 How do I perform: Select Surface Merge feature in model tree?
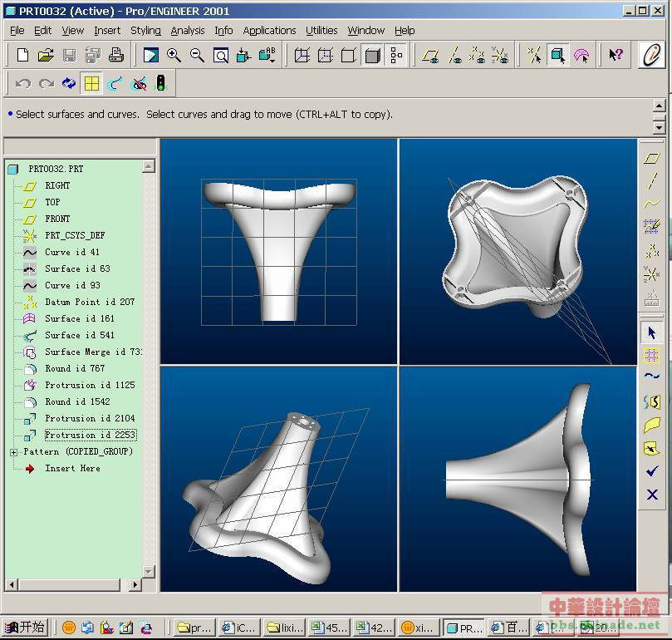click(x=91, y=352)
